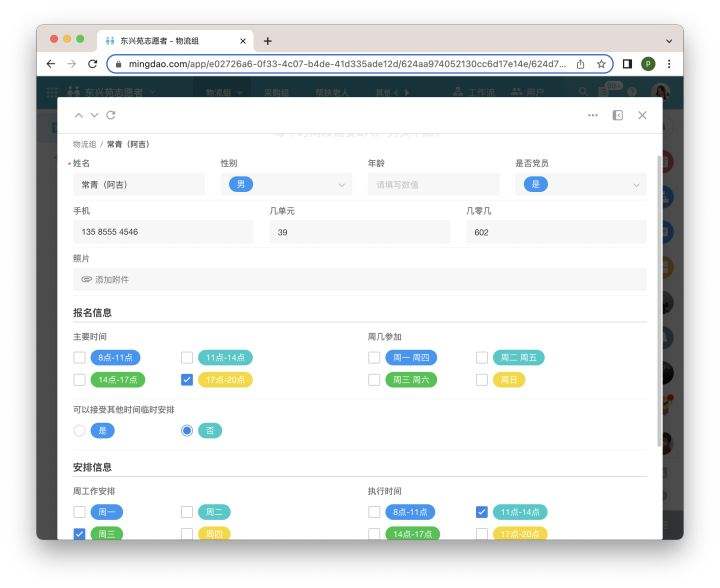This screenshot has height=588, width=720.
Task: Go to previous record with up arrow
Action: click(x=79, y=115)
